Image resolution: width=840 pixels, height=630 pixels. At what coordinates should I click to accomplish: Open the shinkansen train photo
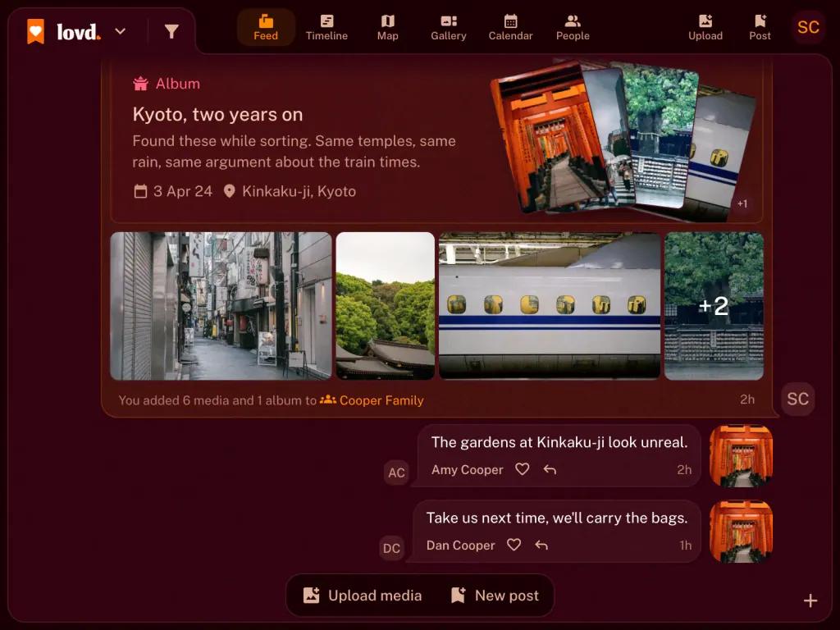(550, 306)
